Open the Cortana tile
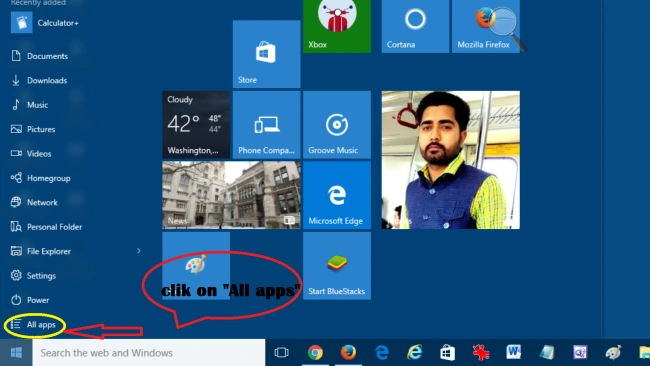 [415, 26]
